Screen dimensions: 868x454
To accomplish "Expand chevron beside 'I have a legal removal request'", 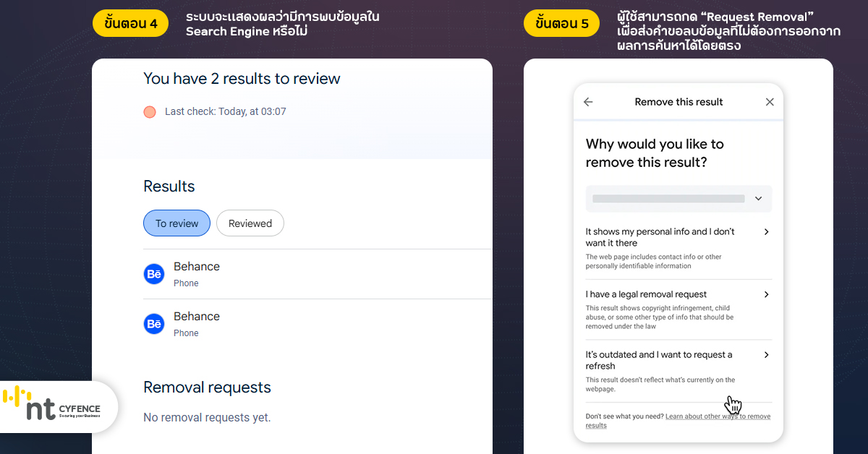I will tap(766, 294).
